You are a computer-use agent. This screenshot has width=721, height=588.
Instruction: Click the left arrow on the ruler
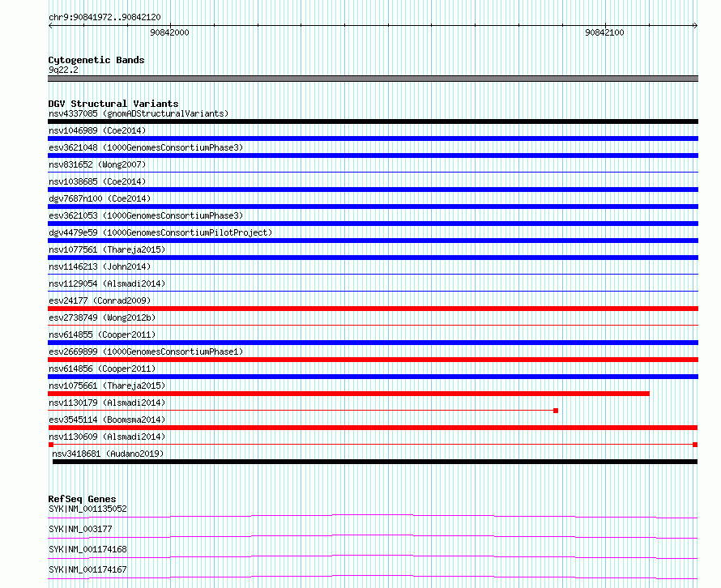click(x=50, y=26)
